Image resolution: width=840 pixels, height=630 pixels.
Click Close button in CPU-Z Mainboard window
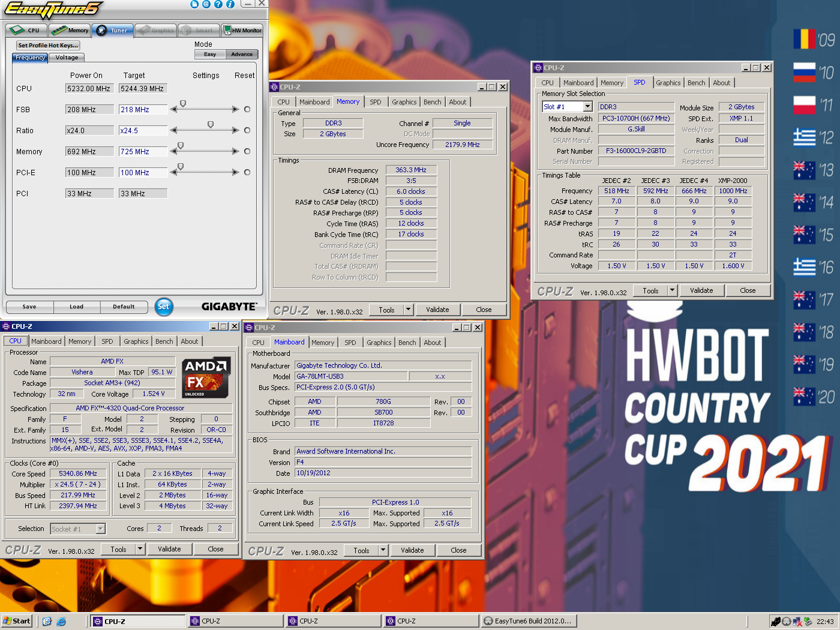(458, 550)
